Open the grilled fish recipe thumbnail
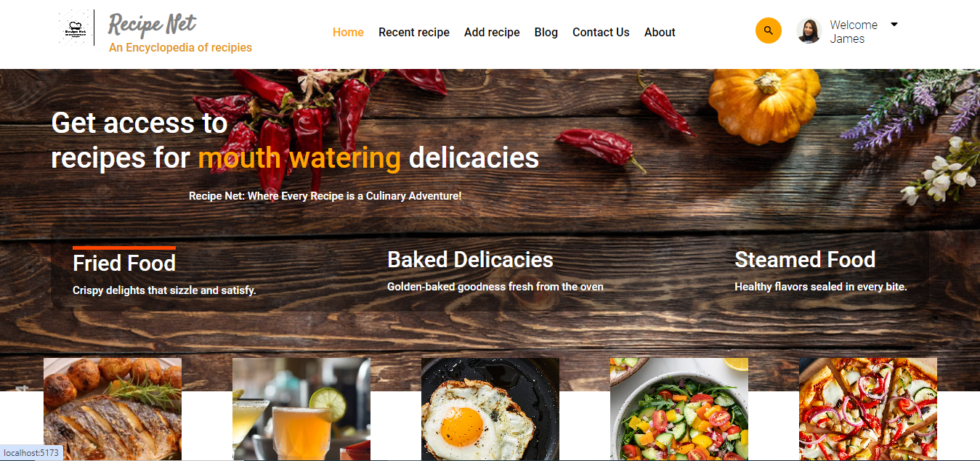This screenshot has width=980, height=461. click(113, 409)
